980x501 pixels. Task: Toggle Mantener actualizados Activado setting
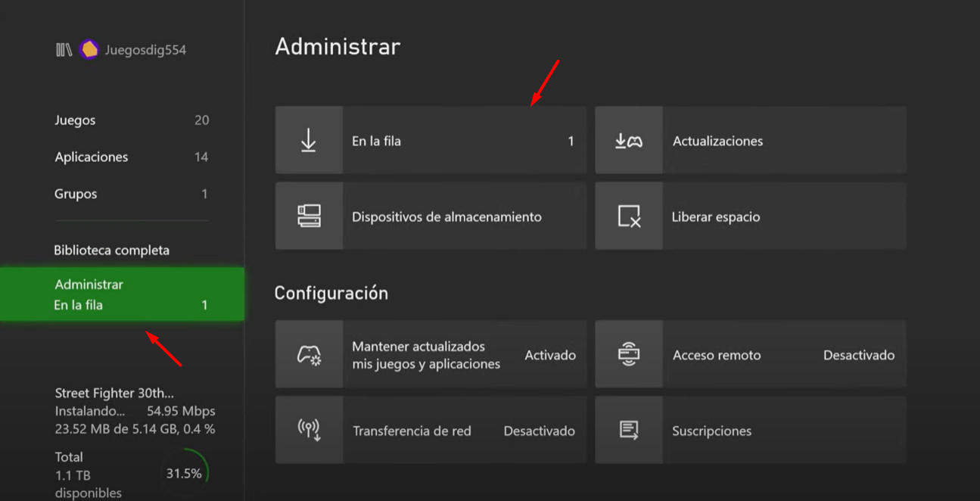click(x=549, y=355)
